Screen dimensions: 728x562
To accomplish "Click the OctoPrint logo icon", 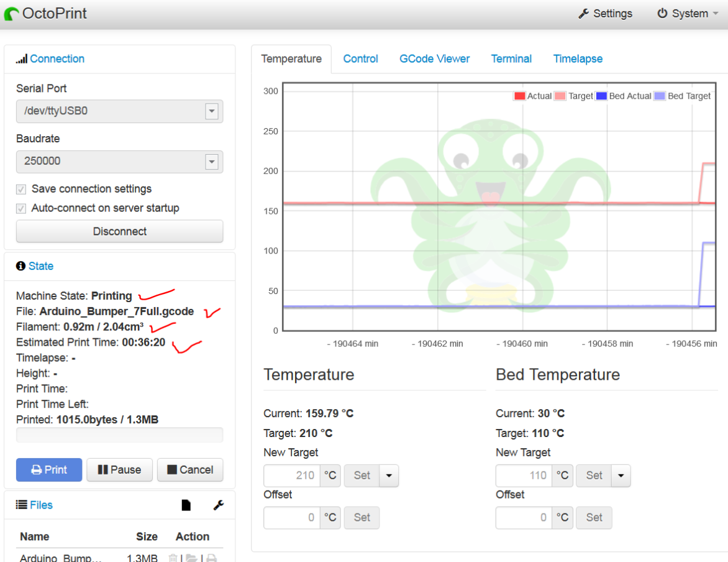I will pos(11,14).
